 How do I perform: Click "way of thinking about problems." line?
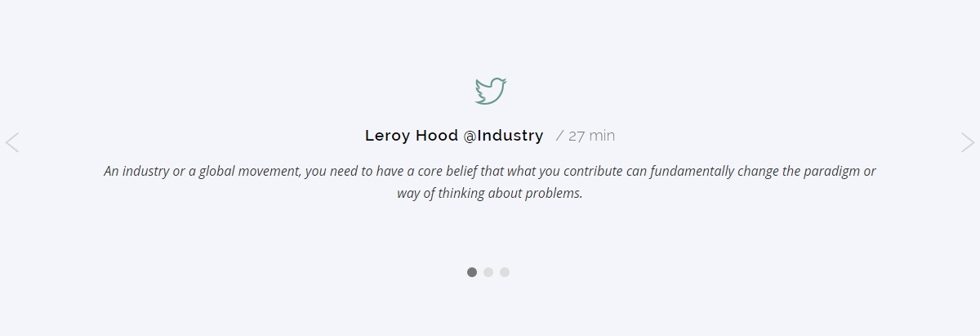click(490, 194)
